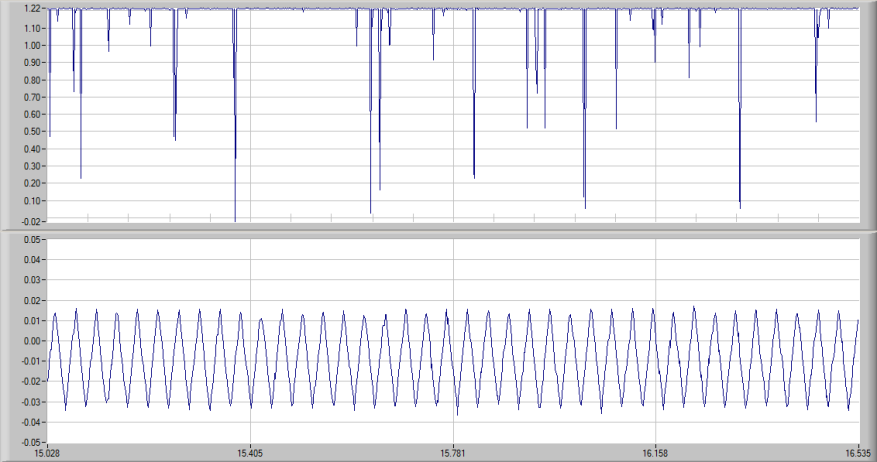
Task: Click the -0.05 minimum label on lower chart
Action: pyautogui.click(x=32, y=442)
